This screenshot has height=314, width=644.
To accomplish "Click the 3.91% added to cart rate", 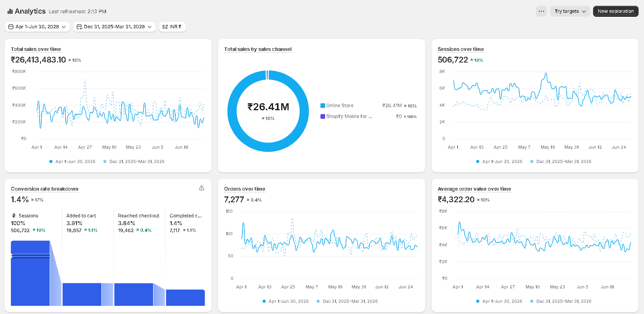I will coord(74,223).
